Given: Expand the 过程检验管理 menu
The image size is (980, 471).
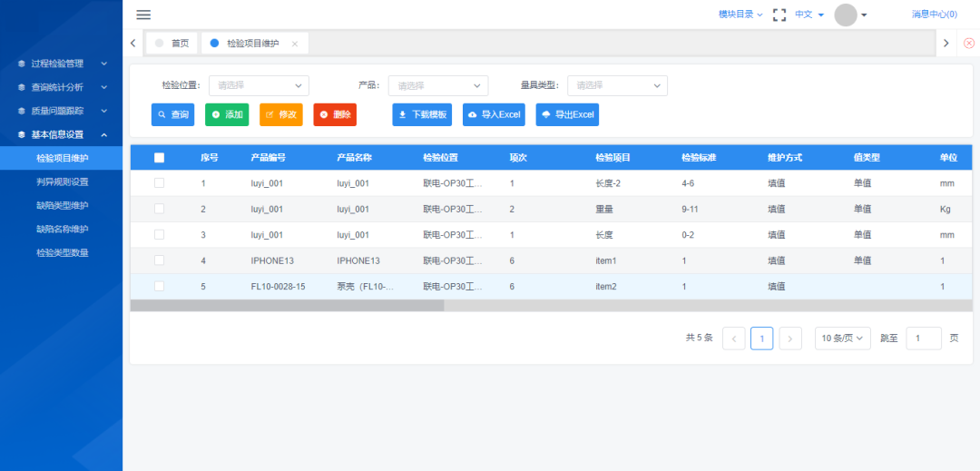Looking at the screenshot, I should point(62,64).
